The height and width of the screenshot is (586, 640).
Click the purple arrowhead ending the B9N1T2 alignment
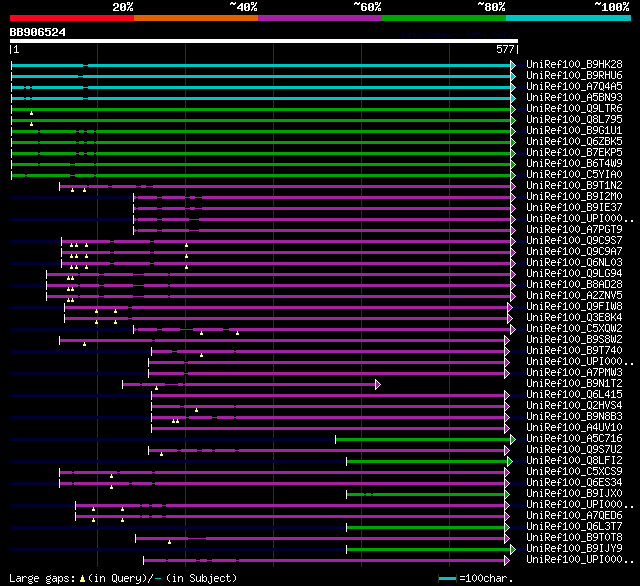tap(378, 384)
